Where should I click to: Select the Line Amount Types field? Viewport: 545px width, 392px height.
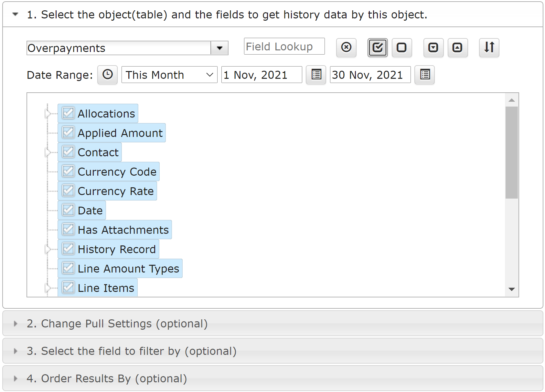tap(128, 269)
